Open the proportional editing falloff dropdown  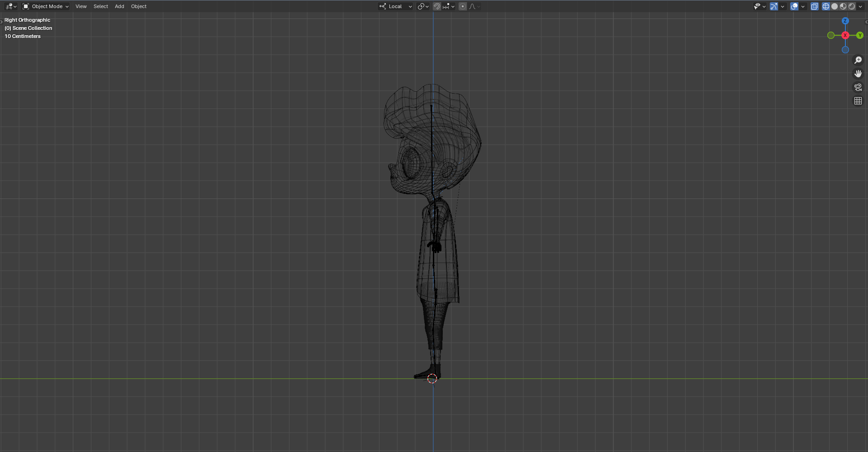tap(474, 6)
